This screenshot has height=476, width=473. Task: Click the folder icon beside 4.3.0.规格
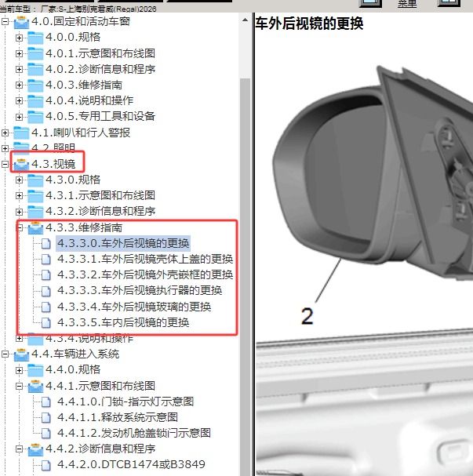pos(35,180)
